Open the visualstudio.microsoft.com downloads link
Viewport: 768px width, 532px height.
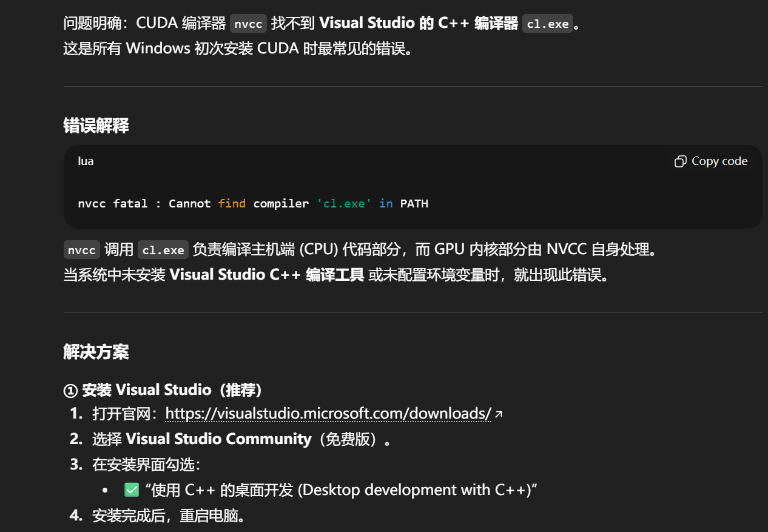pos(328,414)
